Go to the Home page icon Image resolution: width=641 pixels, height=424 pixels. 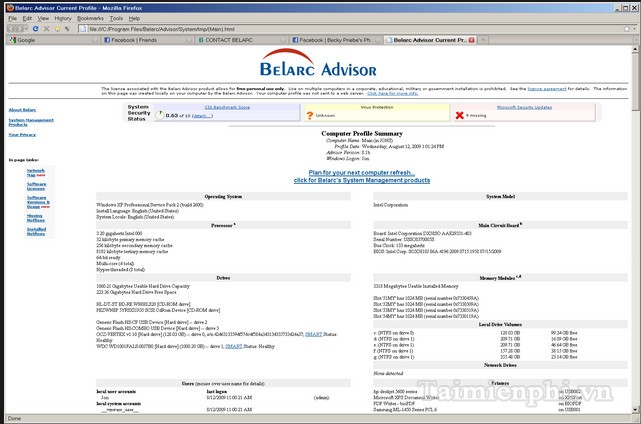pyautogui.click(x=57, y=29)
